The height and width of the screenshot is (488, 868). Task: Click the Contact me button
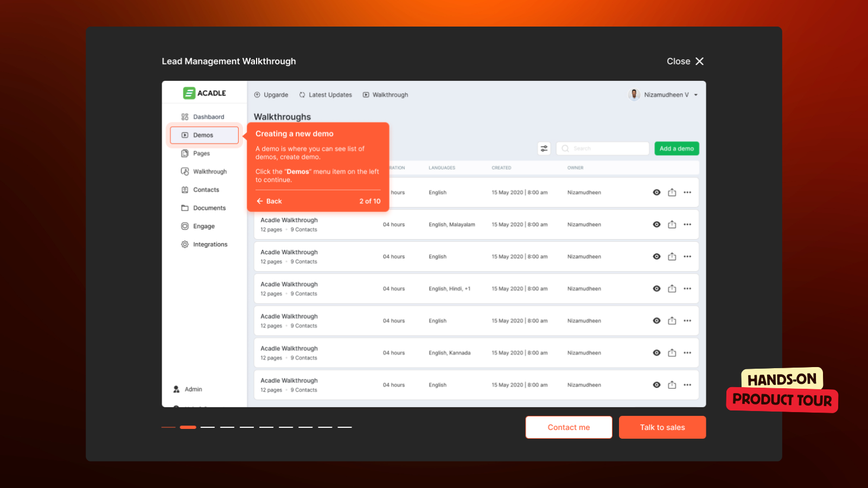[569, 427]
